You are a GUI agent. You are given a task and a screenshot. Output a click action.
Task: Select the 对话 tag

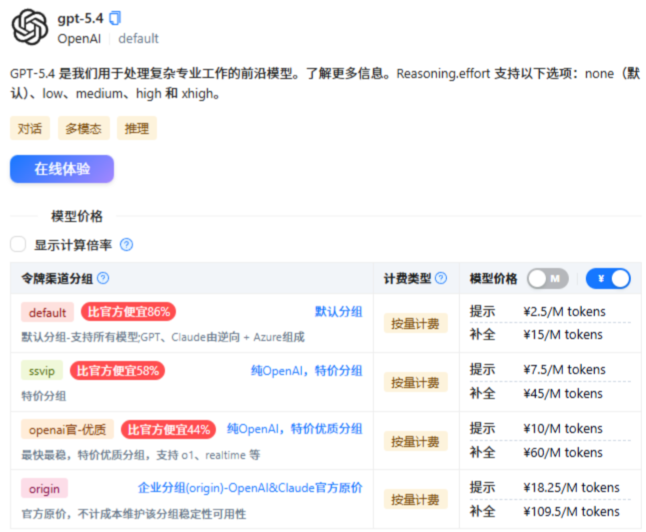30,129
